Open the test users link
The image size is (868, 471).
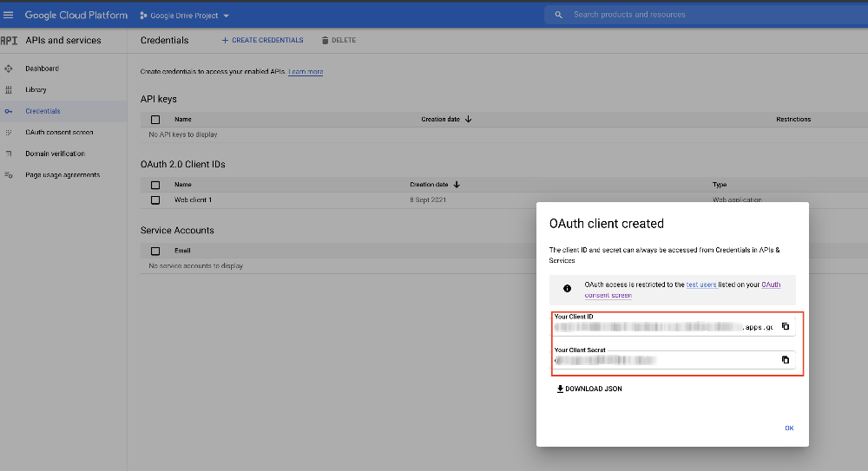[x=701, y=285]
